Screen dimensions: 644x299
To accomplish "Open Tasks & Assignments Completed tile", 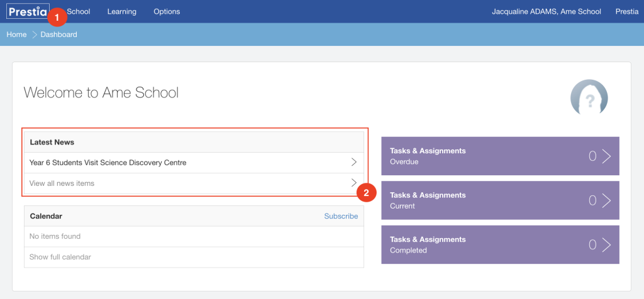I will coord(500,244).
